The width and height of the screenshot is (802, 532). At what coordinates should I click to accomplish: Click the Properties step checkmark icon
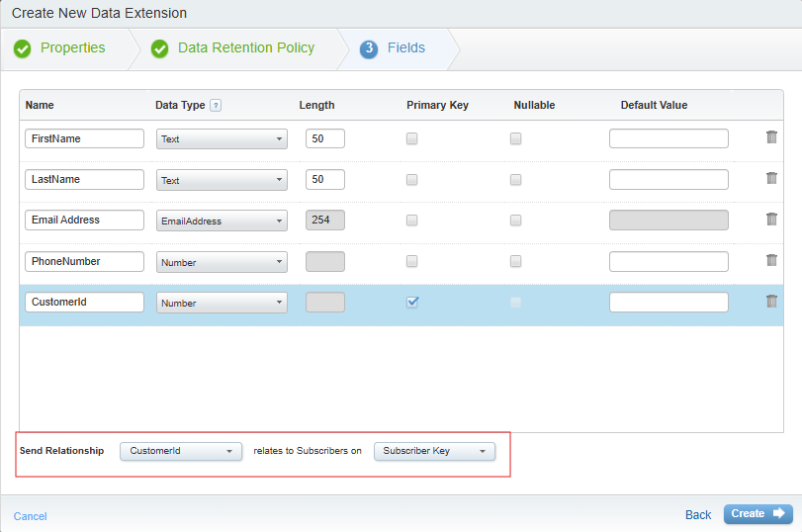tap(23, 48)
